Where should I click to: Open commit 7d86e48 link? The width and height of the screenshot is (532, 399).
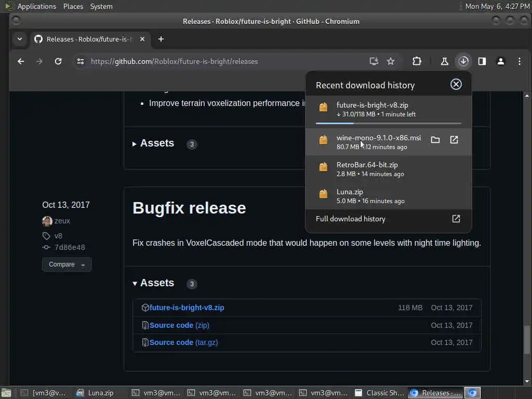coord(70,247)
